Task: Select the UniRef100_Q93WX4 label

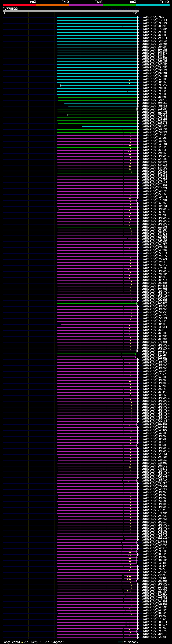Action: pyautogui.click(x=154, y=71)
